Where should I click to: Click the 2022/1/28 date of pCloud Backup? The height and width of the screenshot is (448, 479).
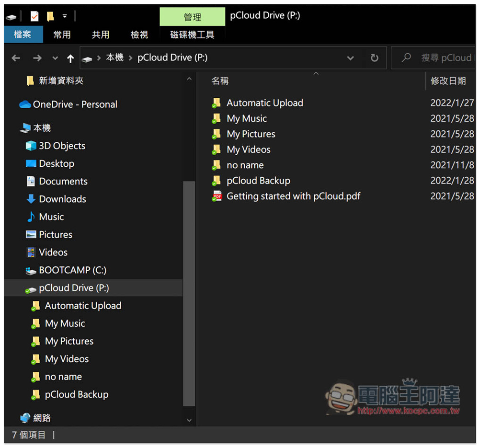[452, 181]
